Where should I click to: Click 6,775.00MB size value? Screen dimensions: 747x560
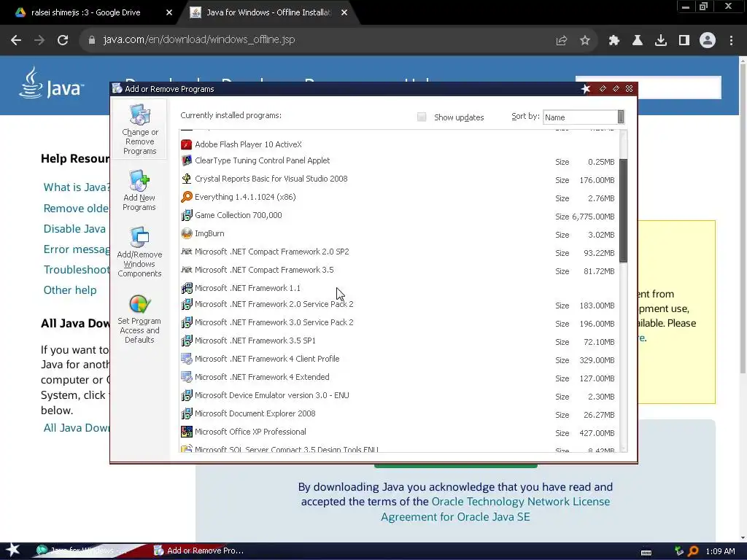[593, 217]
